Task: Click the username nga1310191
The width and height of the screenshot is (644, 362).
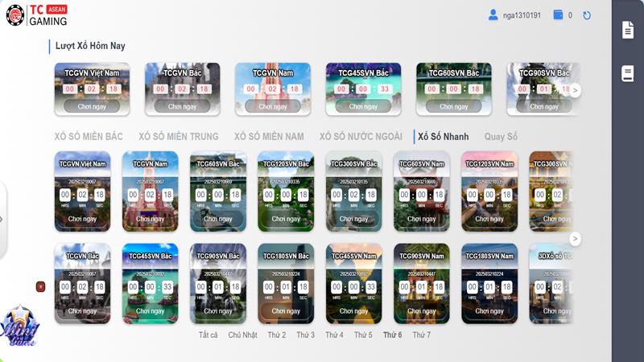Action: click(522, 15)
